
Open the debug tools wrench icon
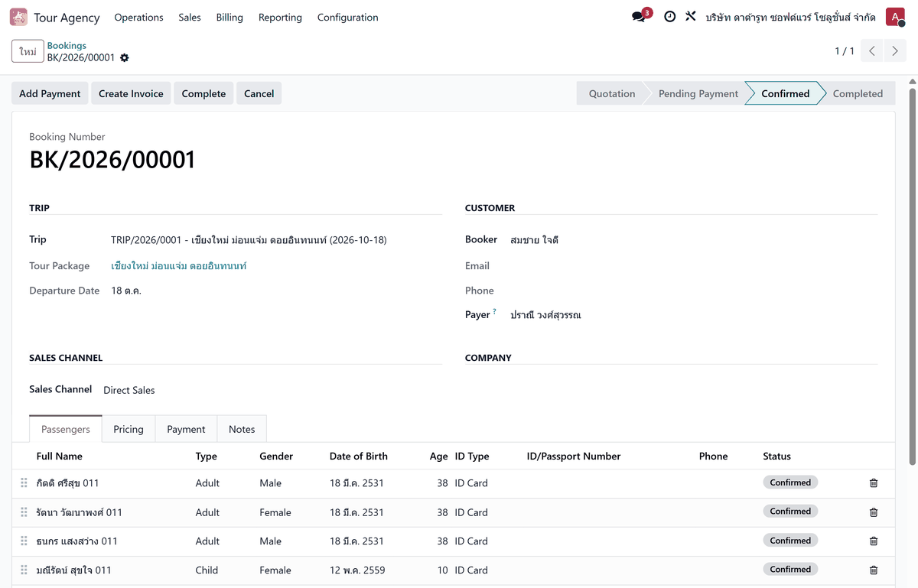[691, 17]
